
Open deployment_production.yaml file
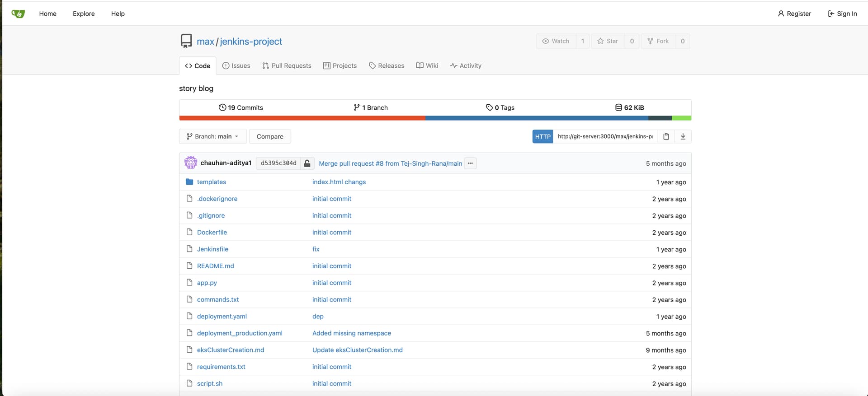pos(240,333)
